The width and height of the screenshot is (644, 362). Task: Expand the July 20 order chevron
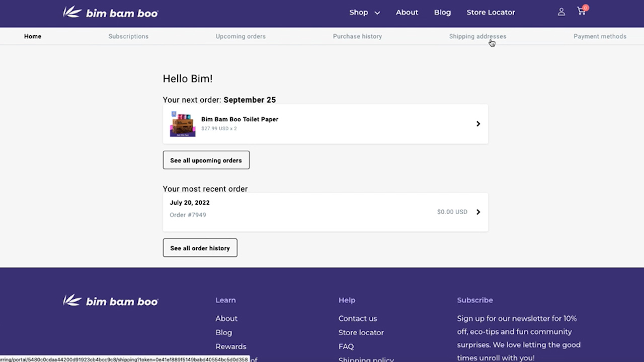click(478, 212)
